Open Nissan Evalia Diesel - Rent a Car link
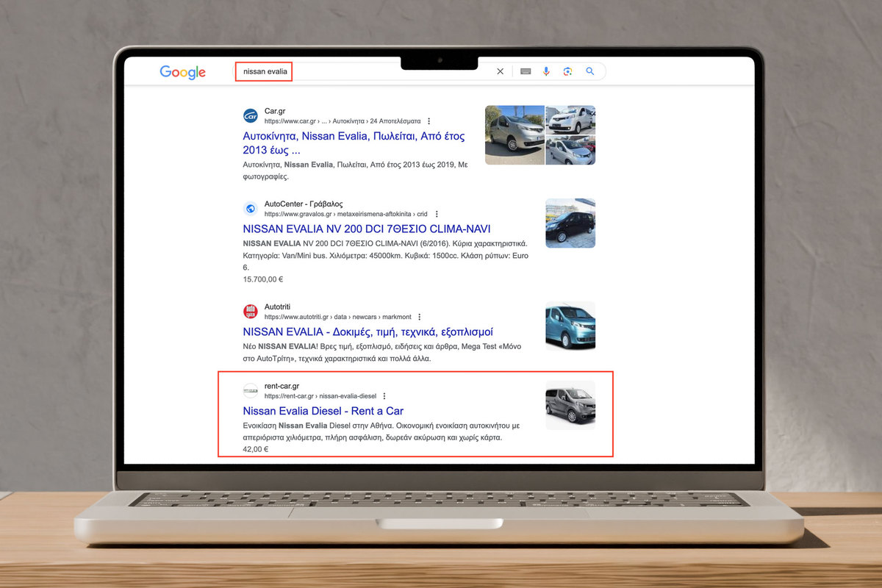The image size is (882, 588). click(323, 411)
